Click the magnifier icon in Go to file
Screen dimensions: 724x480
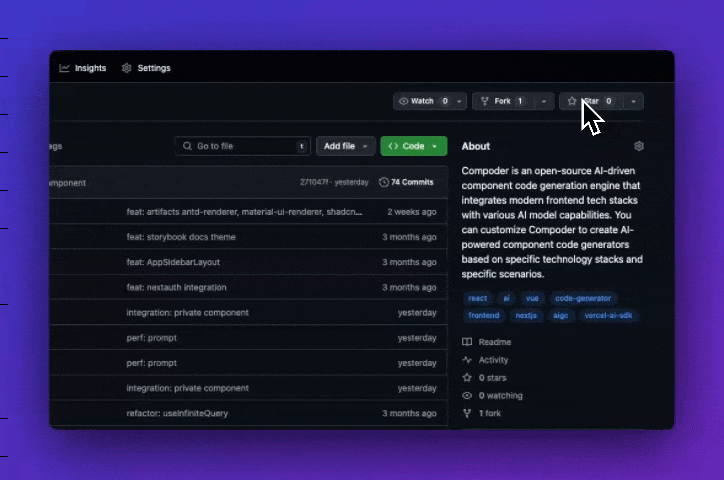[x=187, y=146]
